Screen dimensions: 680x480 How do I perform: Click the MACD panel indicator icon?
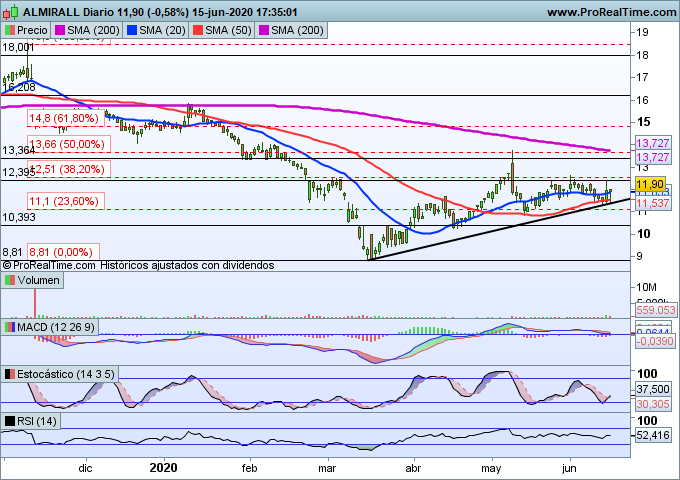10,328
